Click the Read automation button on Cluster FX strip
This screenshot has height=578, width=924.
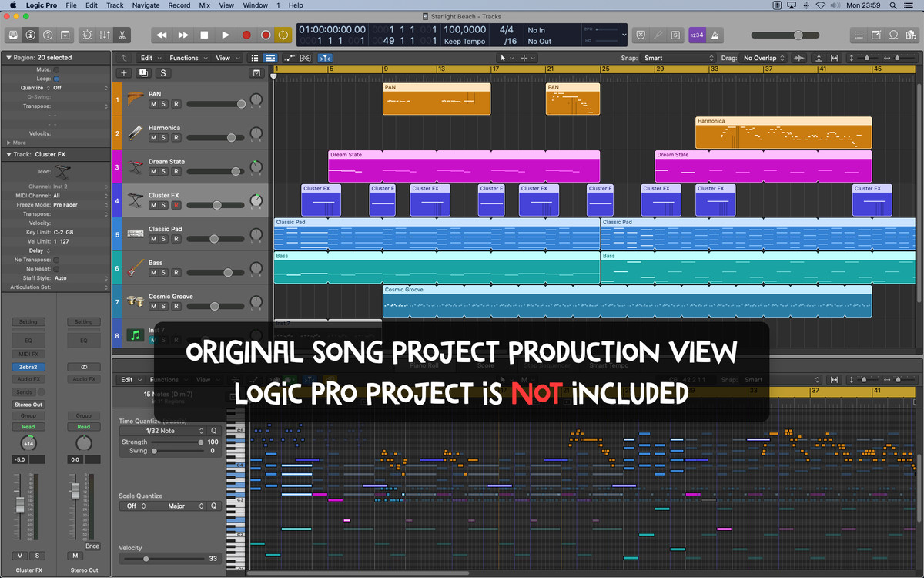28,427
